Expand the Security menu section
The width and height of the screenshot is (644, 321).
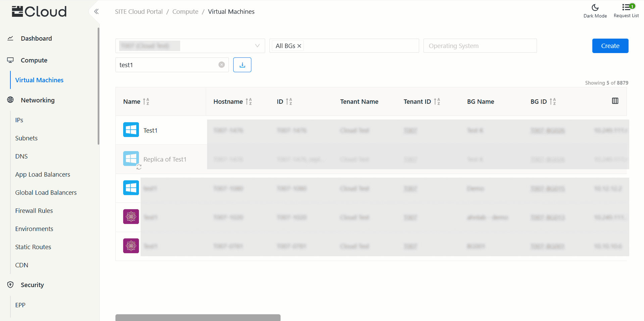(32, 285)
